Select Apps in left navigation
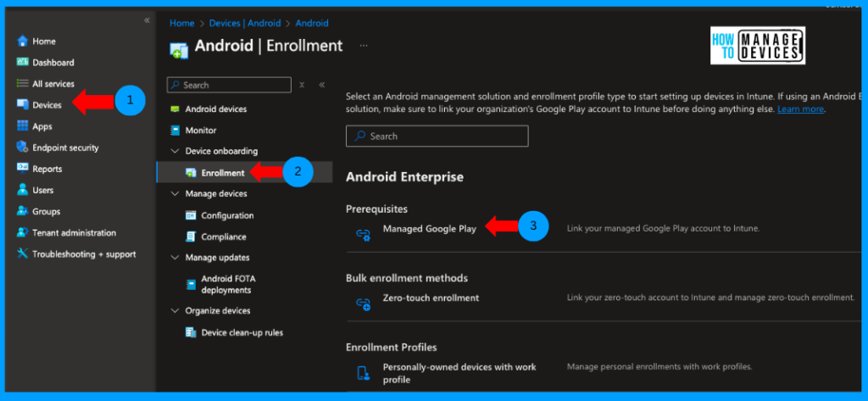Image resolution: width=868 pixels, height=401 pixels. tap(42, 126)
